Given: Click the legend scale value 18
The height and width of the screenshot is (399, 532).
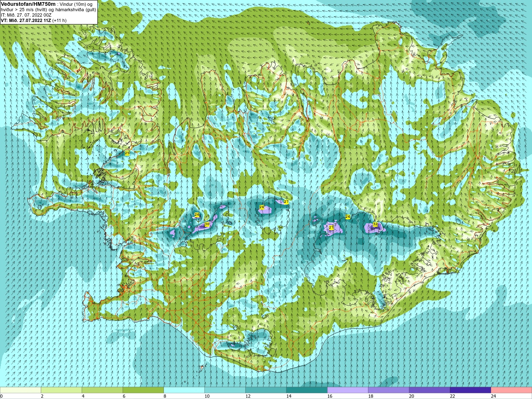Looking at the screenshot, I should (x=370, y=396).
